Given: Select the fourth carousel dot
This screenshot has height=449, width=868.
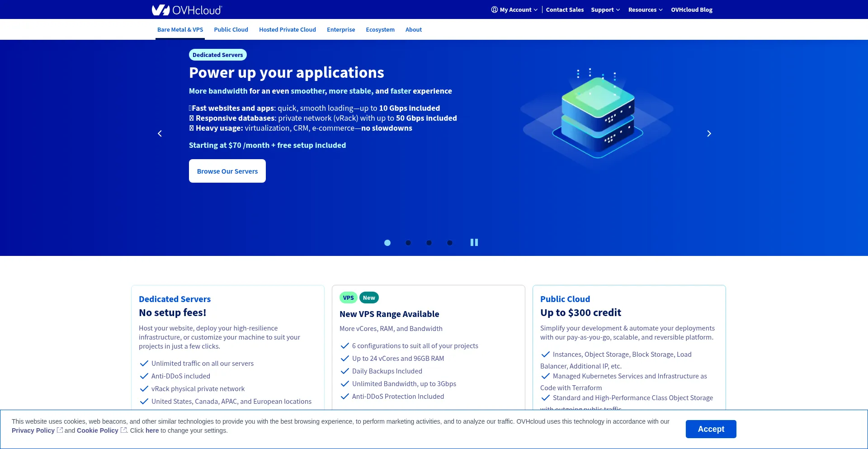Looking at the screenshot, I should click(x=450, y=243).
